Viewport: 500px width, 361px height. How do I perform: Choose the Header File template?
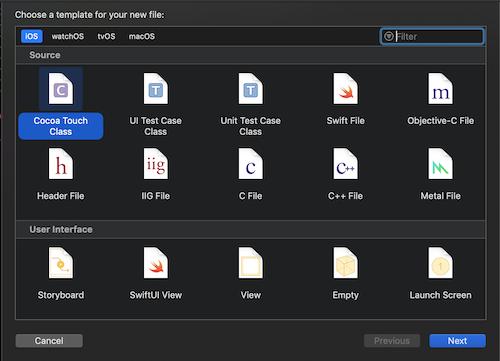tap(61, 174)
